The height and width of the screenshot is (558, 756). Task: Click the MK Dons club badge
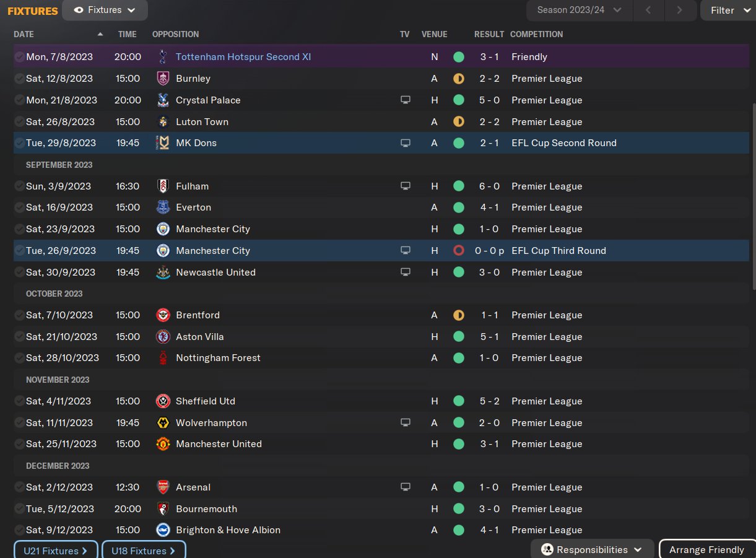[x=163, y=143]
